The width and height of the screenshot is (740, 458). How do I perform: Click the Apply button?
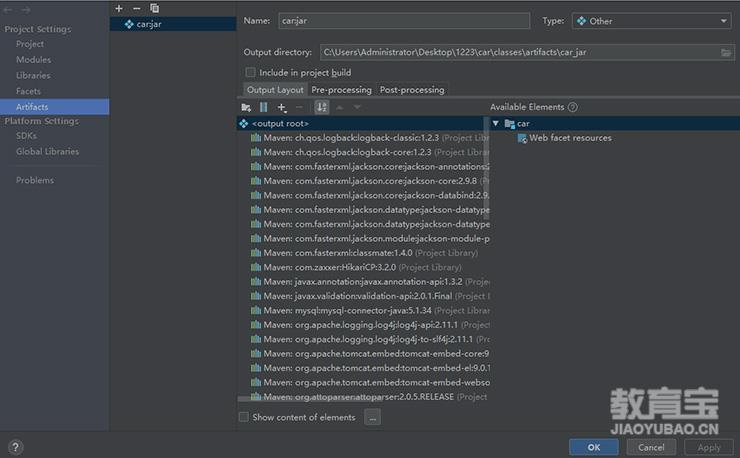709,447
